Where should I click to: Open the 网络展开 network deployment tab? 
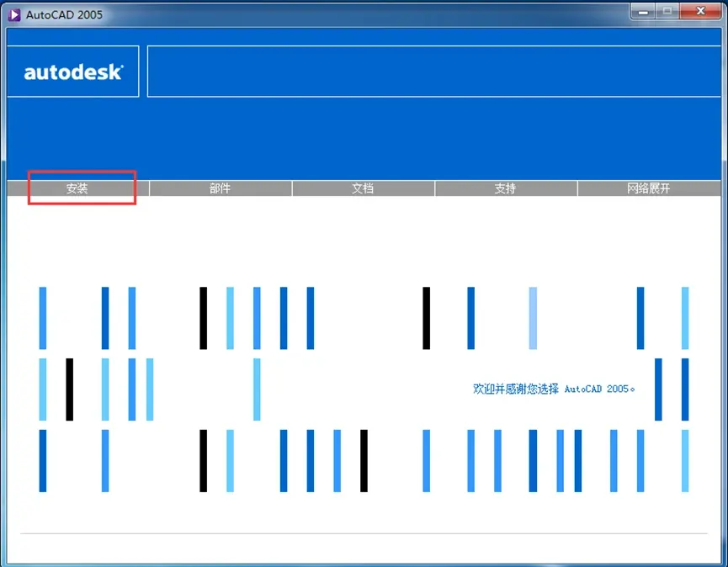point(649,188)
